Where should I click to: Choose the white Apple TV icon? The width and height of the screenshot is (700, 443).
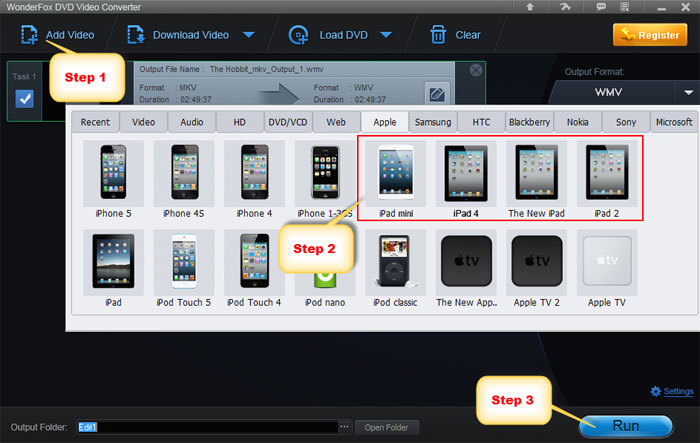tap(607, 262)
